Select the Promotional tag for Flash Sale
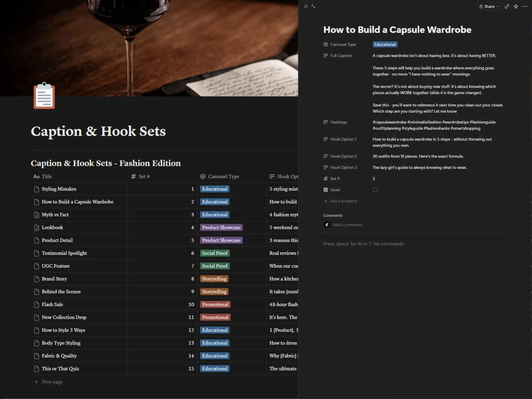Image resolution: width=532 pixels, height=399 pixels. click(215, 305)
